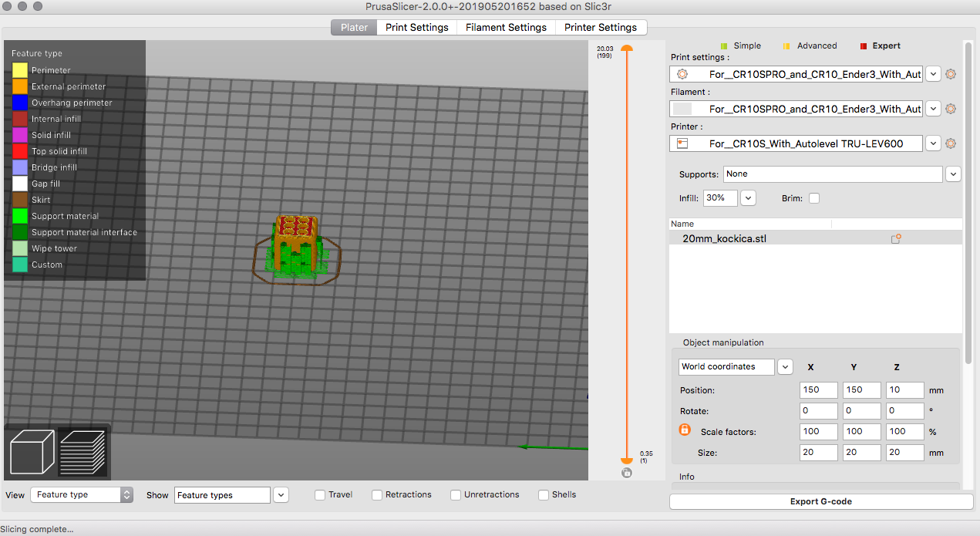Open Print settings preset dropdown

tap(933, 74)
